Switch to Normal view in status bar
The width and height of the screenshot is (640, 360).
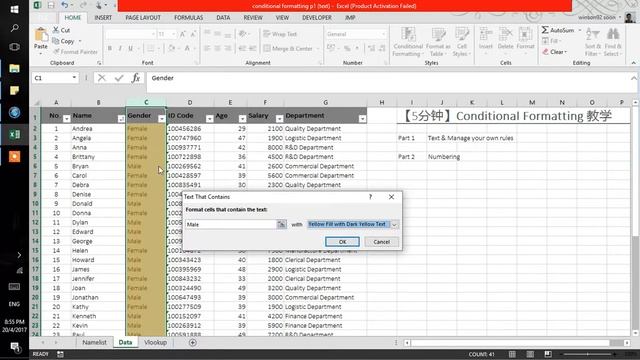click(x=512, y=354)
